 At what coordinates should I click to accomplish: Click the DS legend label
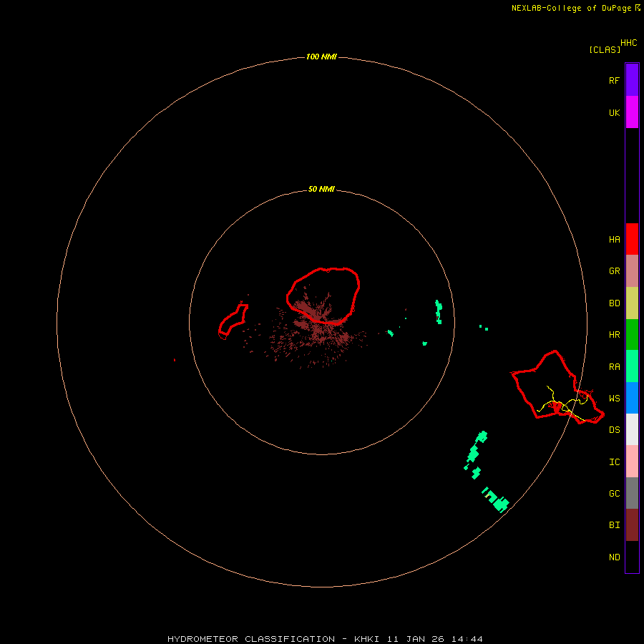[x=614, y=430]
